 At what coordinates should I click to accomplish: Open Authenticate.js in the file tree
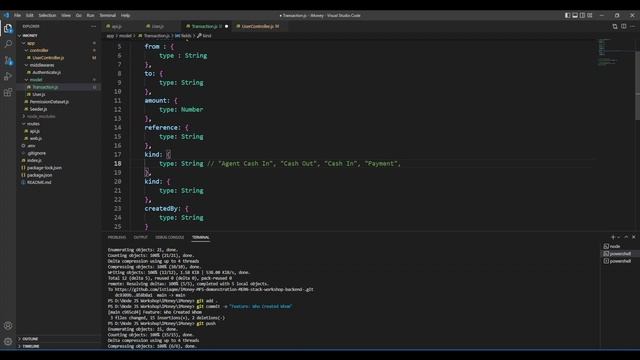click(x=47, y=72)
